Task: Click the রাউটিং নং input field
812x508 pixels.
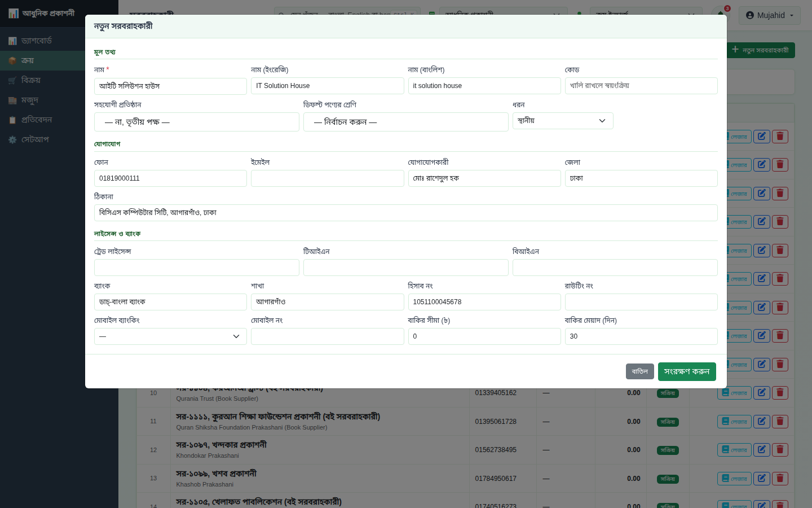Action: point(641,302)
